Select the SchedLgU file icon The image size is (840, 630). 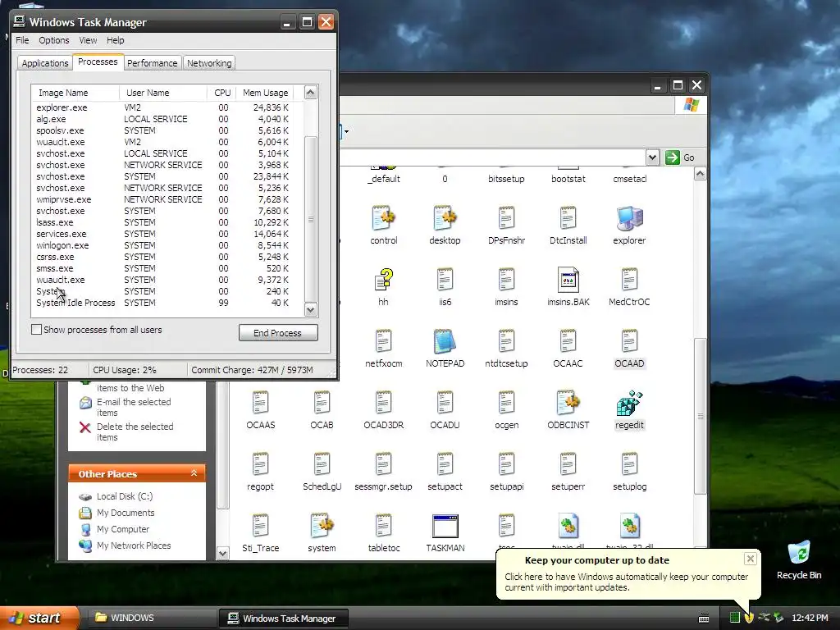point(322,464)
